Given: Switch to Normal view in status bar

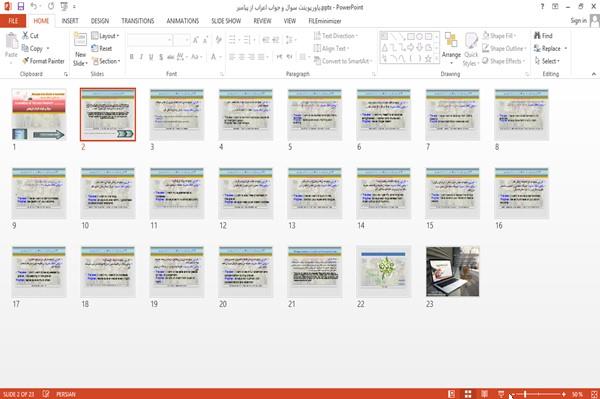Looking at the screenshot, I should coord(452,394).
